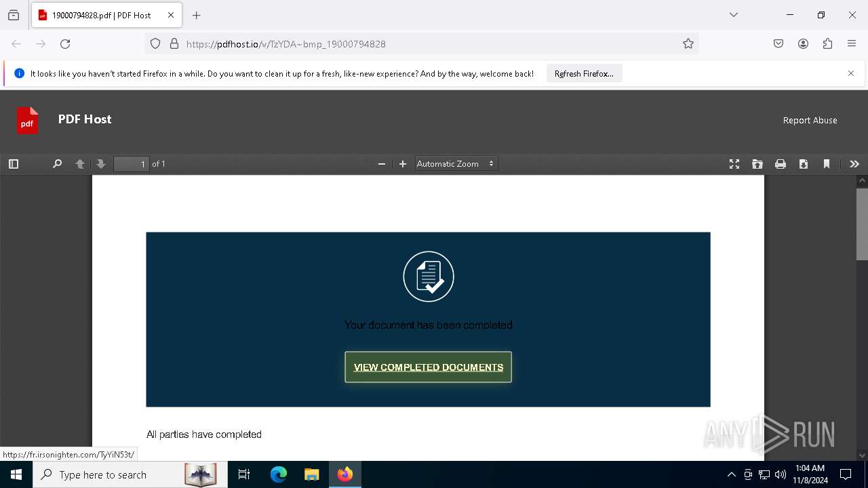Click the vertical scrollbar thumb
The height and width of the screenshot is (488, 868).
pyautogui.click(x=862, y=224)
